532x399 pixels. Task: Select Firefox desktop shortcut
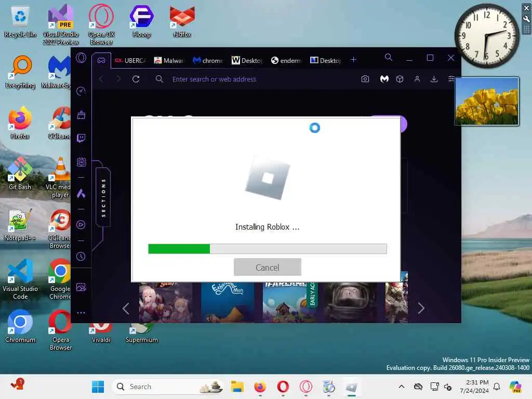(20, 123)
